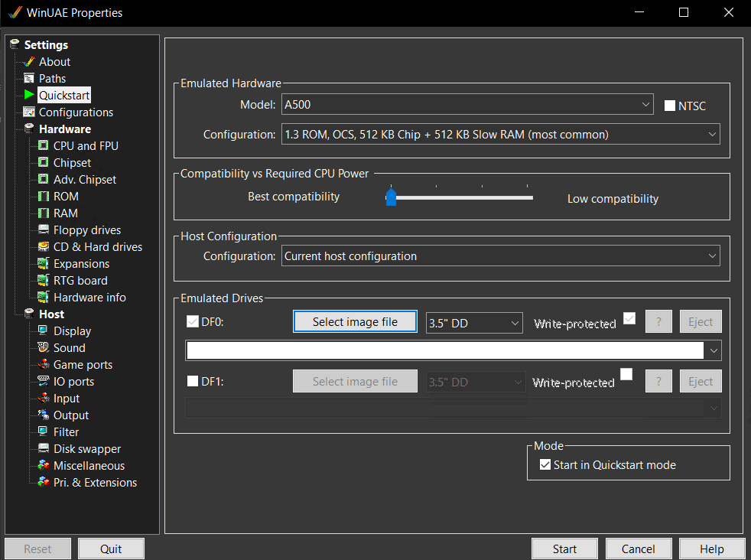
Task: Click the WinUAE title bar icon
Action: (x=15, y=12)
